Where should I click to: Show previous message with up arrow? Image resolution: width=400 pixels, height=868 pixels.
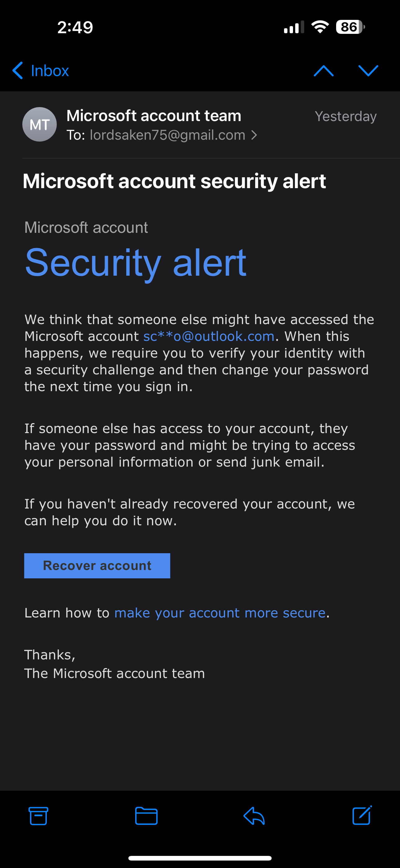pos(324,71)
